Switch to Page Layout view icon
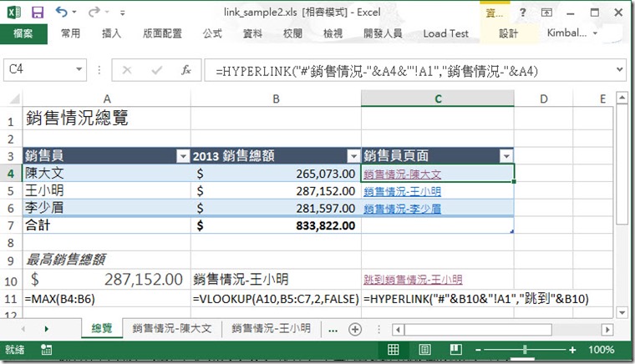The width and height of the screenshot is (635, 364). click(x=424, y=350)
